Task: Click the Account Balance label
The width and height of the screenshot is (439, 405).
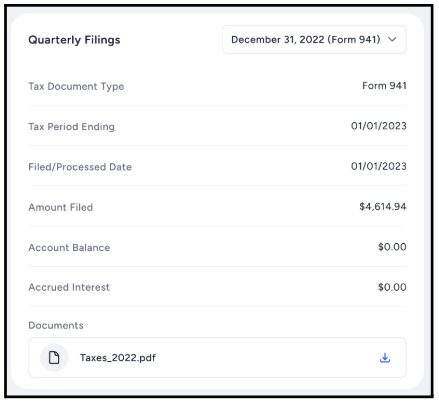Action: (x=69, y=248)
